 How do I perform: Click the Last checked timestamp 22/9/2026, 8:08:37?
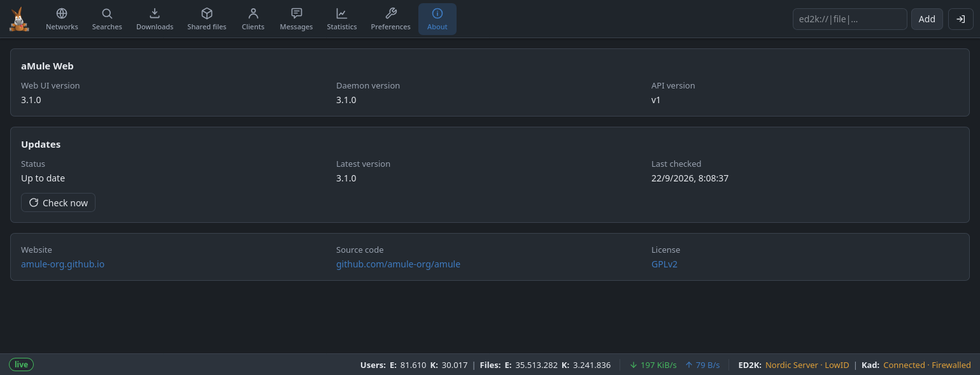point(690,178)
